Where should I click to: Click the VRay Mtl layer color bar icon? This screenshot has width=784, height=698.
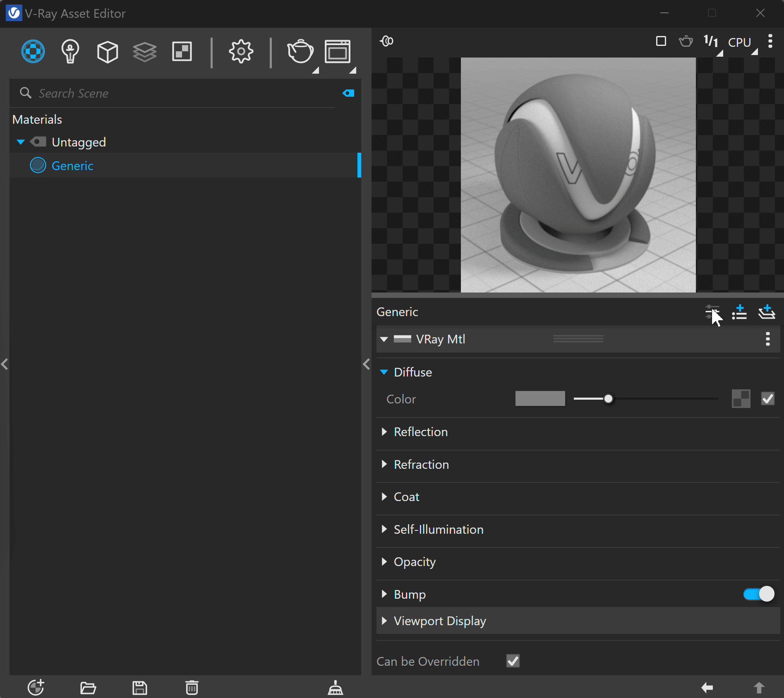click(x=402, y=339)
